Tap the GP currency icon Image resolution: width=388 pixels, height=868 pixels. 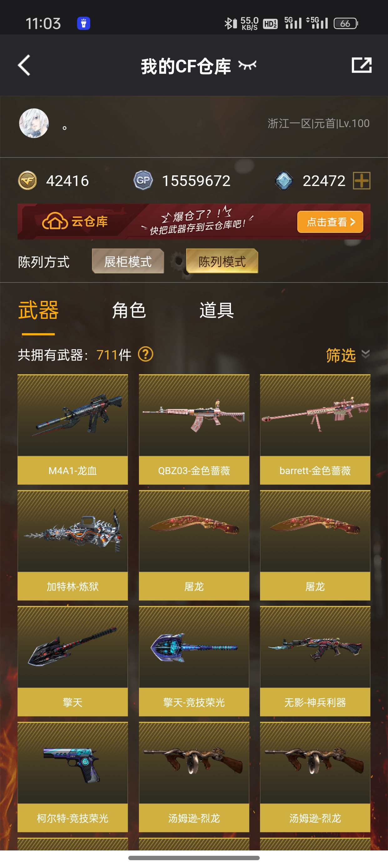(143, 181)
